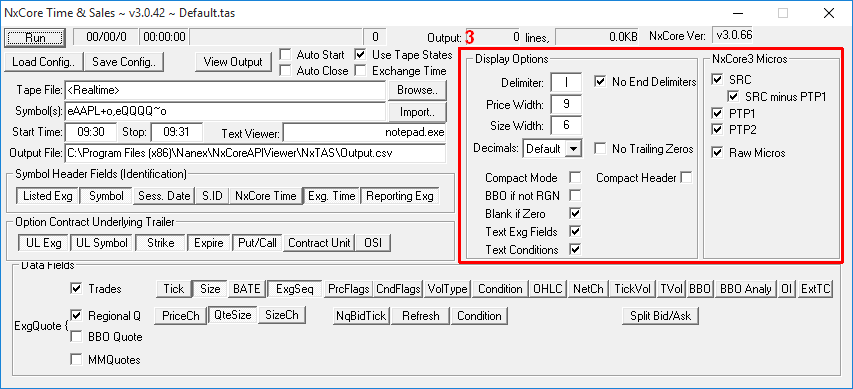The image size is (853, 389).
Task: Toggle Exg. Time header field
Action: (331, 196)
